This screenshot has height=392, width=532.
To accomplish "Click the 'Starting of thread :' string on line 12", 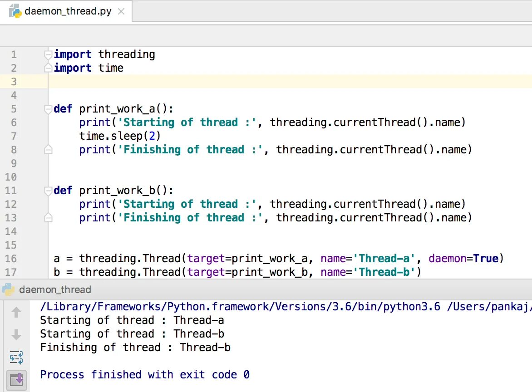I will tap(187, 204).
